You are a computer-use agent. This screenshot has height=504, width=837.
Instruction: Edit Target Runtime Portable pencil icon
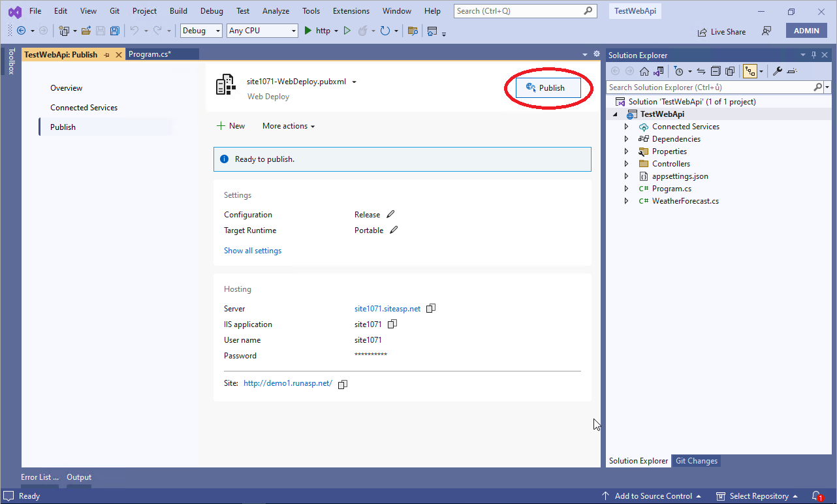394,230
